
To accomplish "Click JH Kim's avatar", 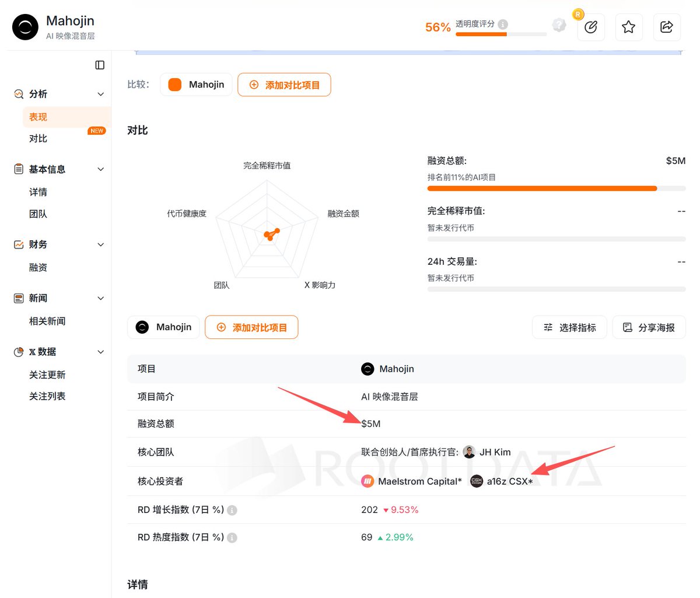I will point(469,452).
